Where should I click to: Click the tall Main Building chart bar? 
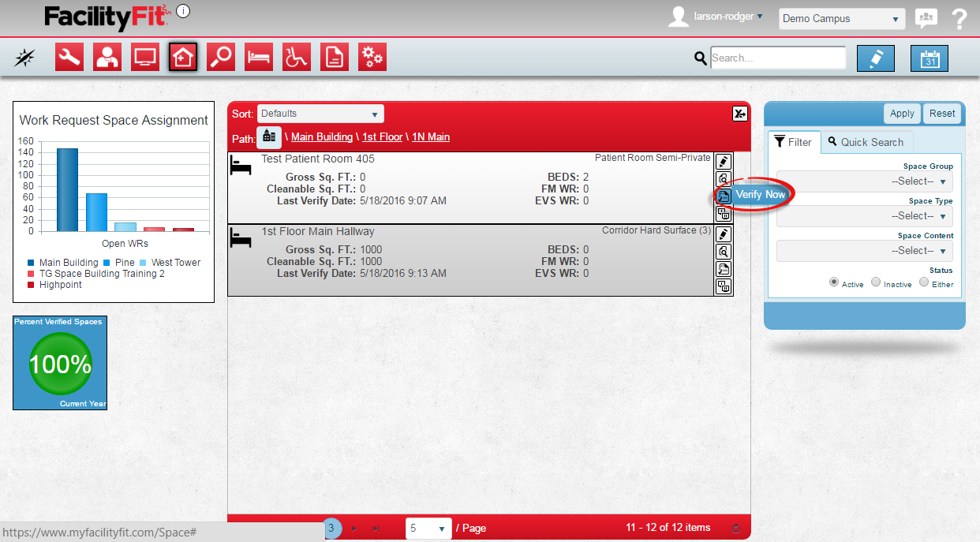pyautogui.click(x=67, y=189)
